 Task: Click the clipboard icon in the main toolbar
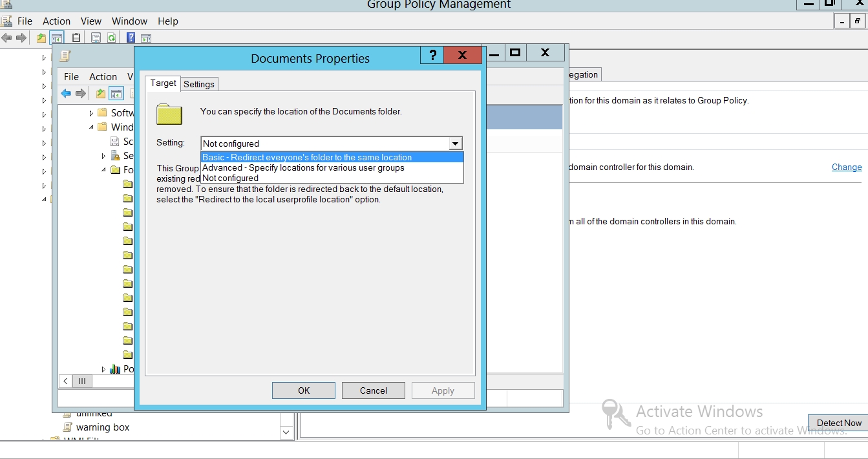[76, 38]
